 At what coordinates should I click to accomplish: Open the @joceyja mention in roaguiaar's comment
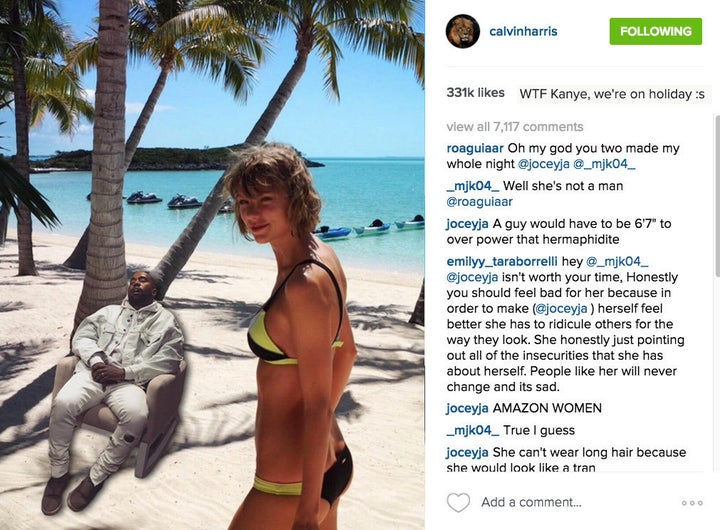click(x=543, y=164)
